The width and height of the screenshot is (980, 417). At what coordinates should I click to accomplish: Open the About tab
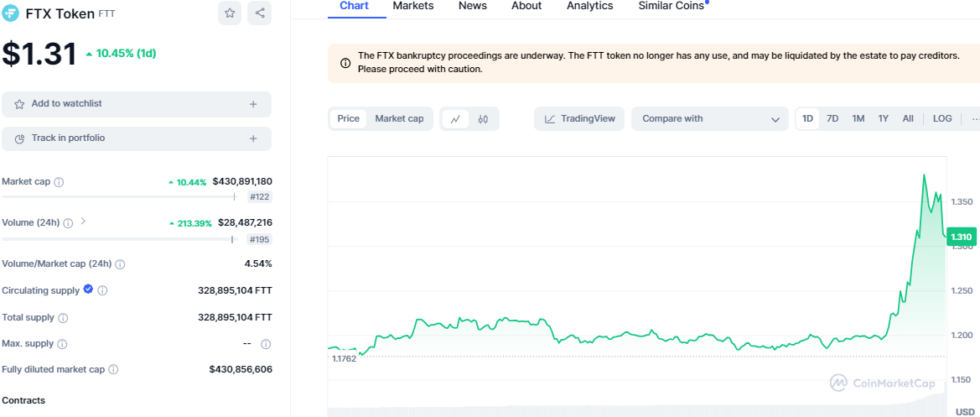(526, 6)
